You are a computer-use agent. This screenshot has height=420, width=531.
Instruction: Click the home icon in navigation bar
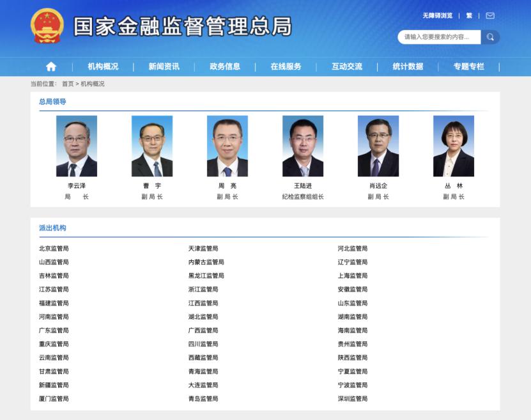click(51, 66)
